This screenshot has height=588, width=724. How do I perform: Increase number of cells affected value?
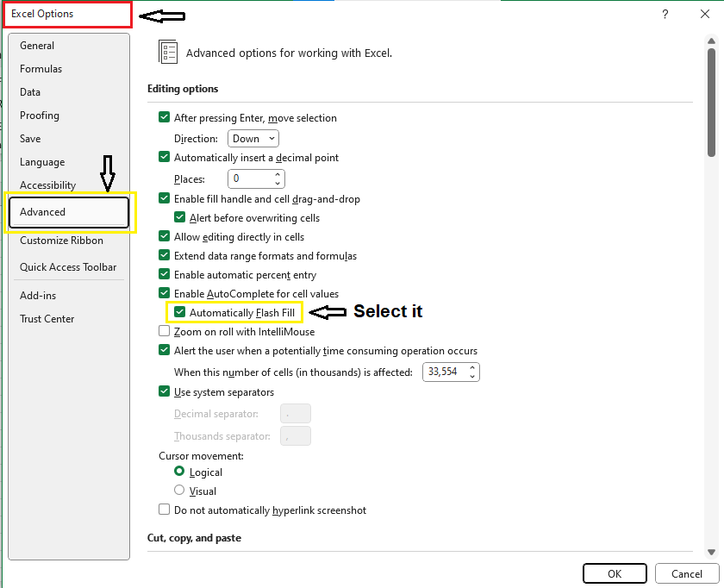tap(472, 367)
